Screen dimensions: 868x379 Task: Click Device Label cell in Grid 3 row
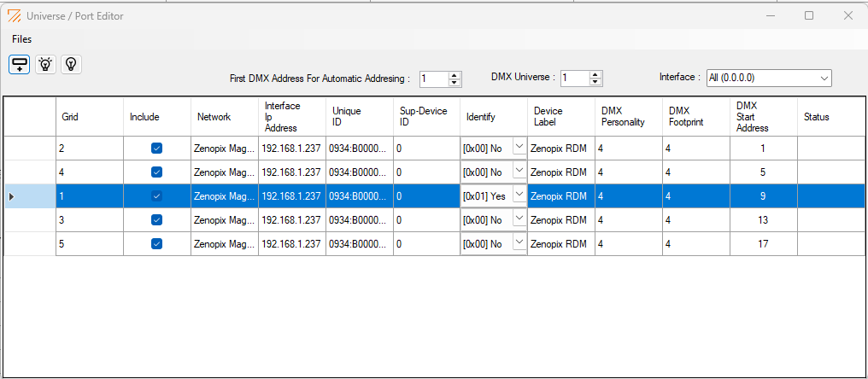click(561, 219)
